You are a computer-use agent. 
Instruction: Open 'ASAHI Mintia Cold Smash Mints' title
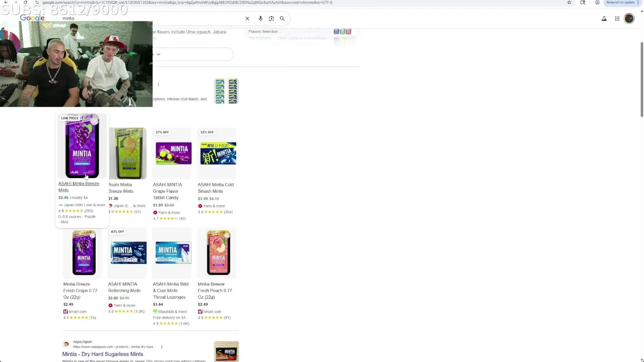pyautogui.click(x=215, y=188)
